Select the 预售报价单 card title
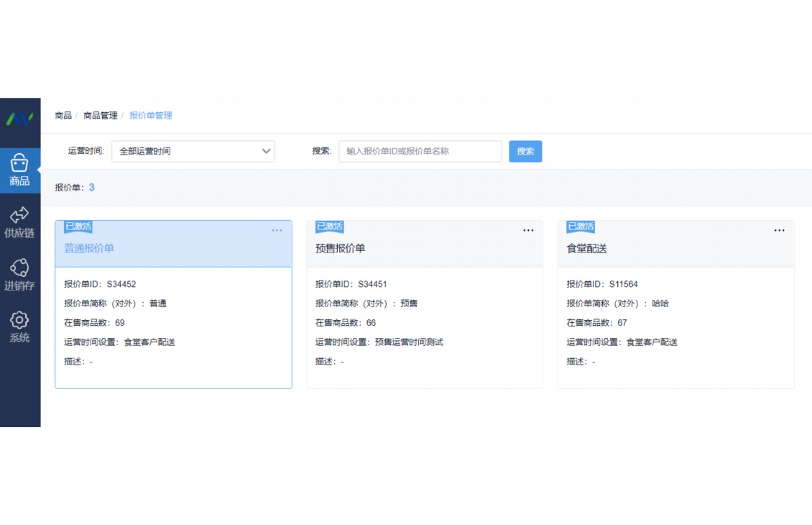 tap(340, 248)
